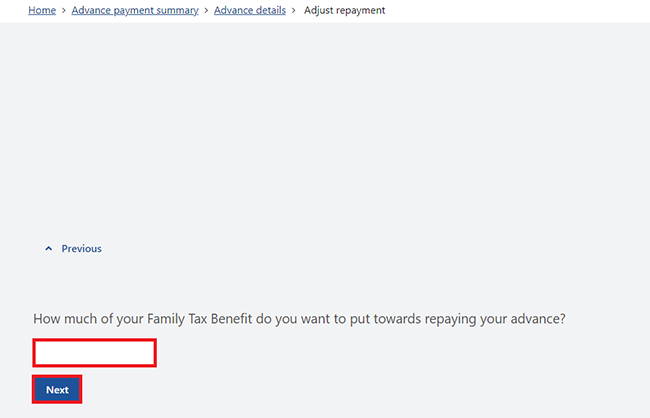Open the Advance details breadcrumb link
The image size is (650, 418).
(x=250, y=10)
